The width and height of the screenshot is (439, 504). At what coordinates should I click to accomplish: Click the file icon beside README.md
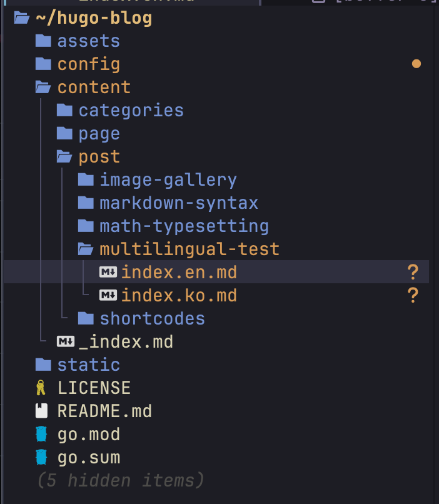point(42,411)
